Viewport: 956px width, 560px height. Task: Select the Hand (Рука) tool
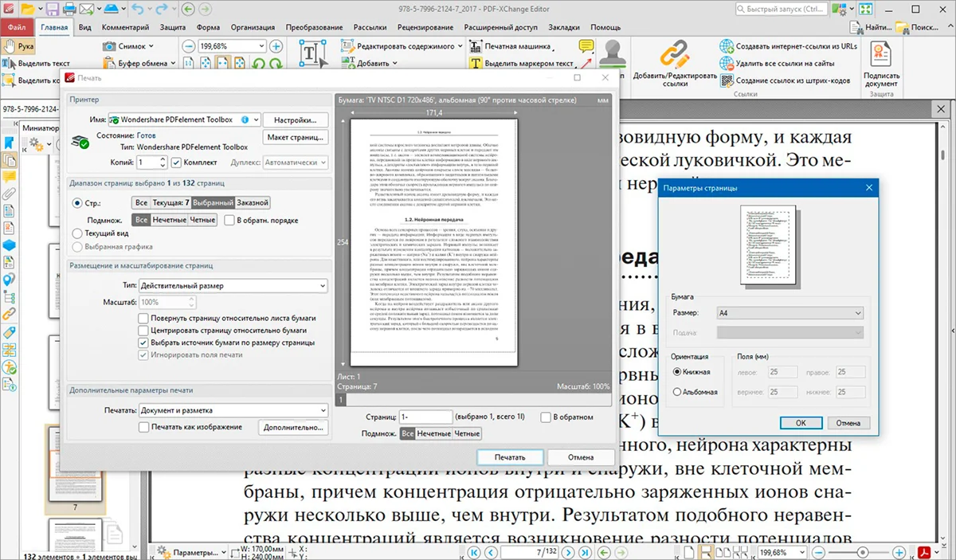(x=19, y=46)
